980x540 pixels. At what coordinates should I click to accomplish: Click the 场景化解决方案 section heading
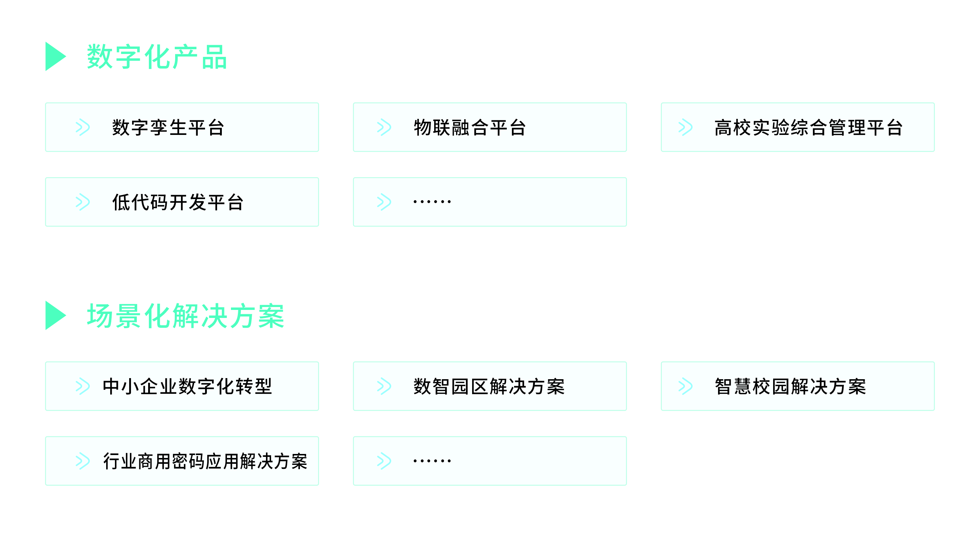point(185,316)
